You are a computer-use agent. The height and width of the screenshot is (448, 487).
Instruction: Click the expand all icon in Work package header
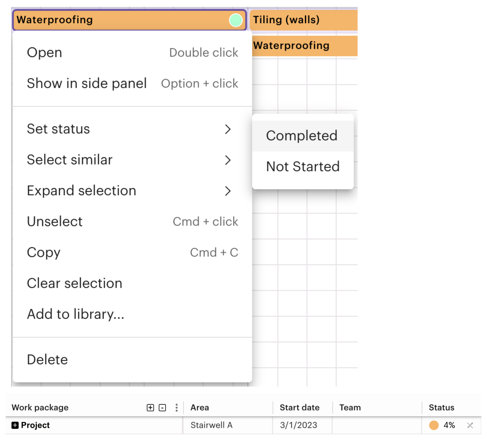coord(150,408)
